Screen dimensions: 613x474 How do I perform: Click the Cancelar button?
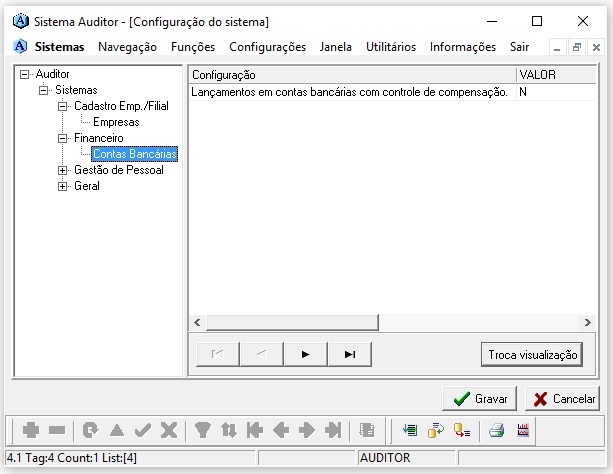(x=562, y=399)
